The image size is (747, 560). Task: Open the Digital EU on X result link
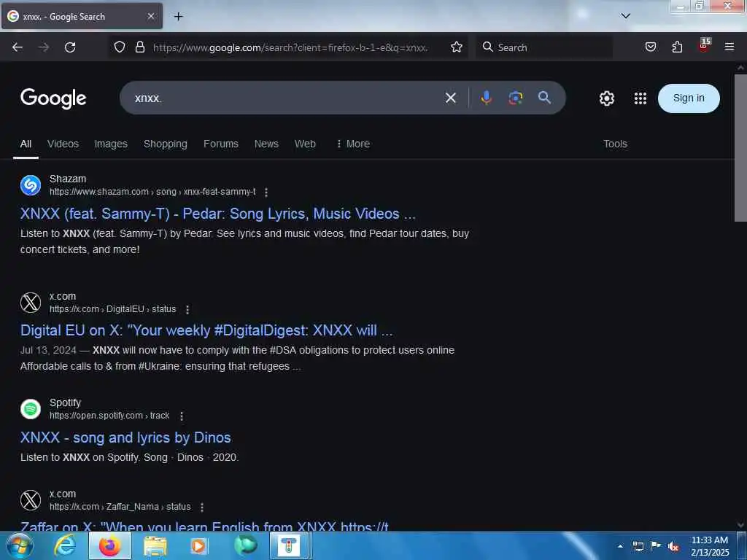(x=206, y=330)
